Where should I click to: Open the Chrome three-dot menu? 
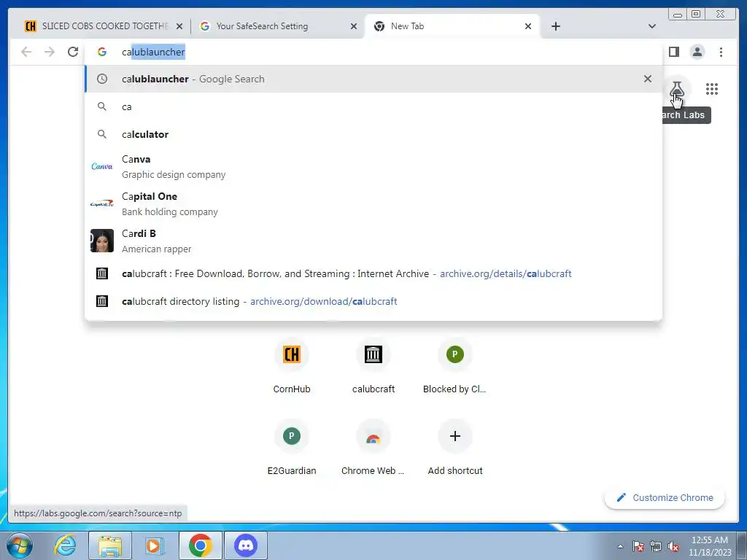[721, 52]
